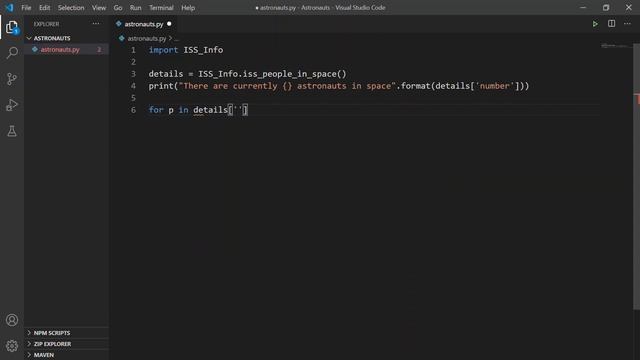Run Python file with play button

pyautogui.click(x=595, y=24)
